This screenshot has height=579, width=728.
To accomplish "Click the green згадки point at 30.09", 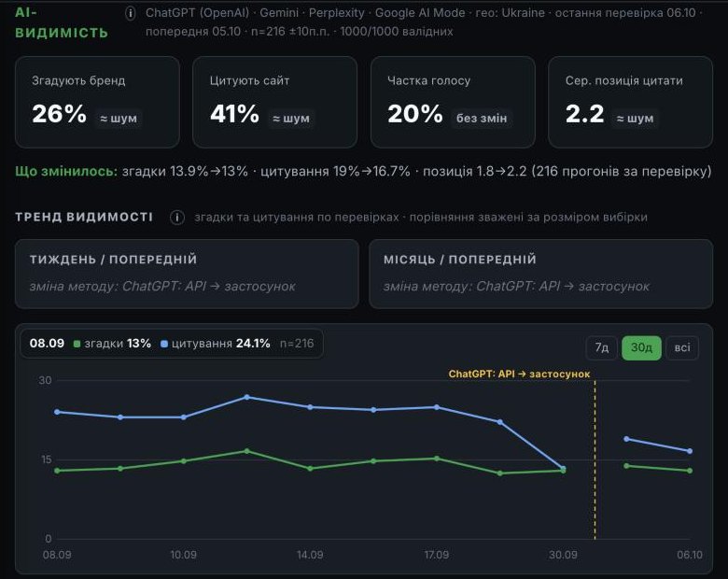I will tap(563, 471).
